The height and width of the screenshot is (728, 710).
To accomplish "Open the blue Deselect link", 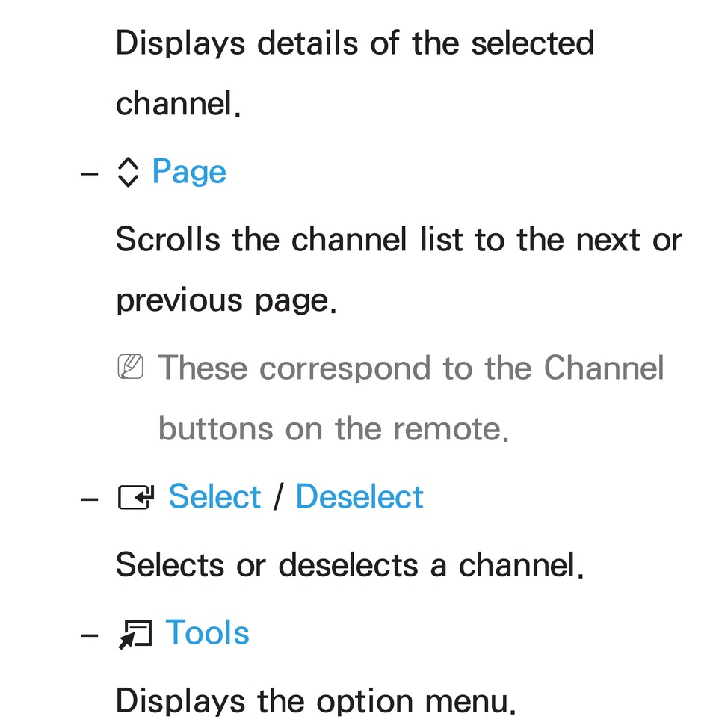I will pos(359,497).
